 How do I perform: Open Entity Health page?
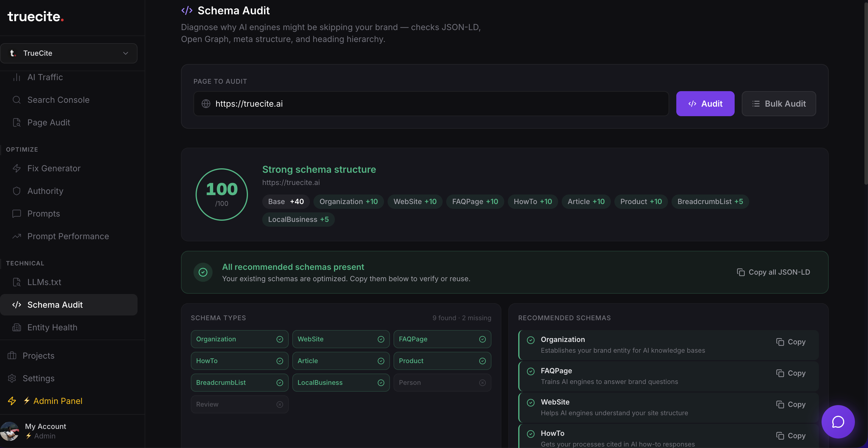click(x=52, y=327)
